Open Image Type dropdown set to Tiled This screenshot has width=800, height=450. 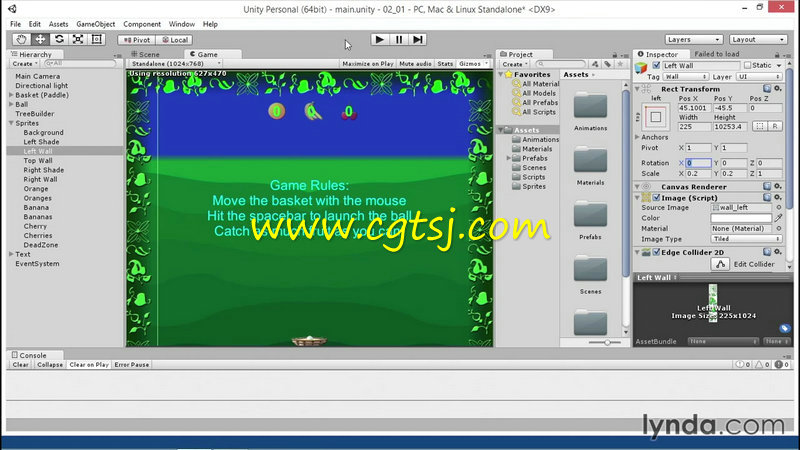pyautogui.click(x=746, y=239)
